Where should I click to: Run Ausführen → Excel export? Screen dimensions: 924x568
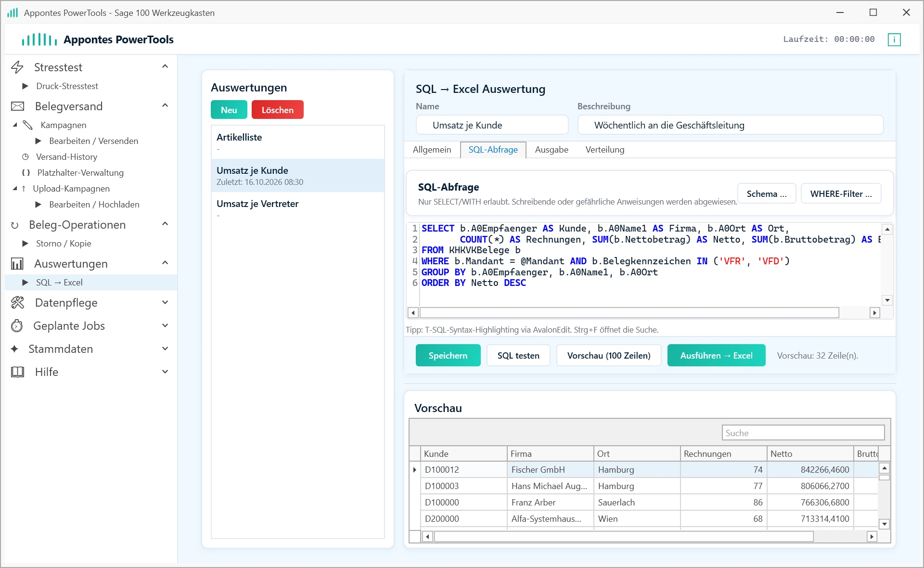click(717, 355)
